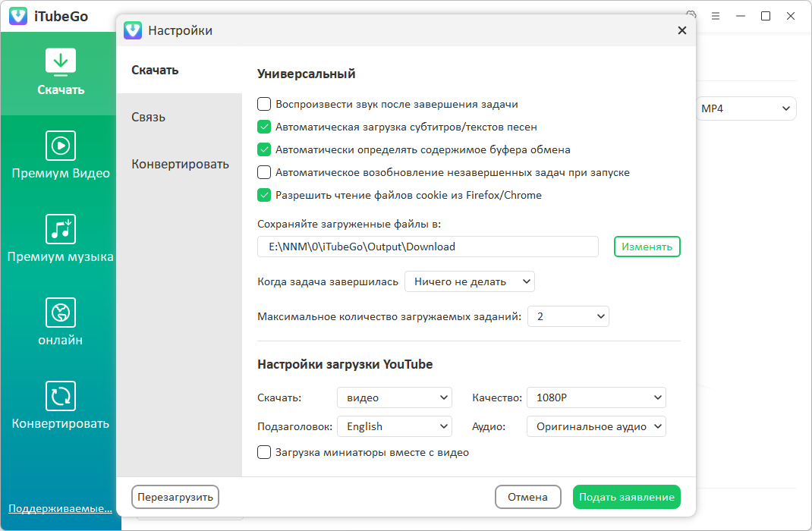Click the 'Аудио:' label

489,426
